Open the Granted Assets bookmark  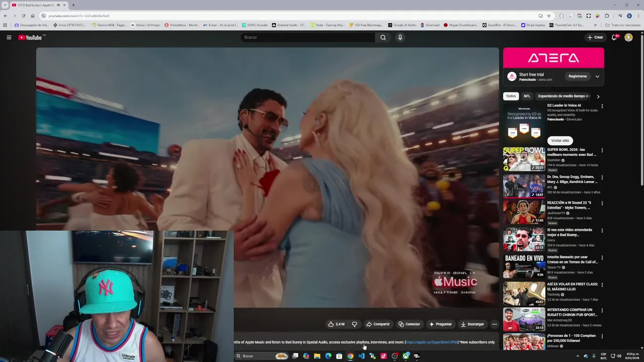pos(289,25)
